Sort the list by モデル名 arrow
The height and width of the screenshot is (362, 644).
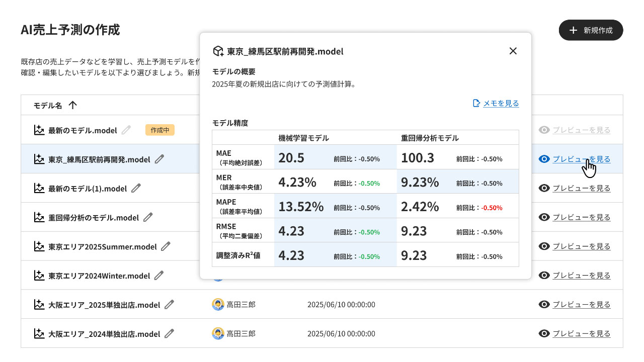tap(72, 105)
